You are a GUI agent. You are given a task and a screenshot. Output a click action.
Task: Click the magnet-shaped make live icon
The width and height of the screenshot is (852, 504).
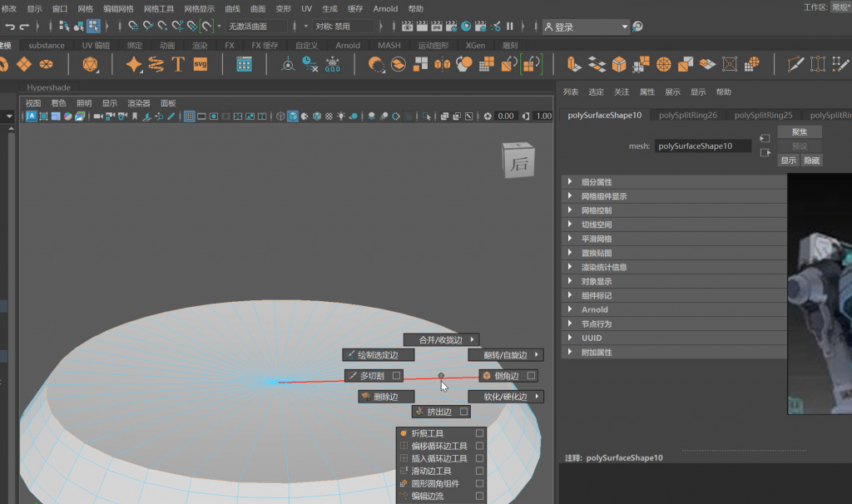[206, 26]
